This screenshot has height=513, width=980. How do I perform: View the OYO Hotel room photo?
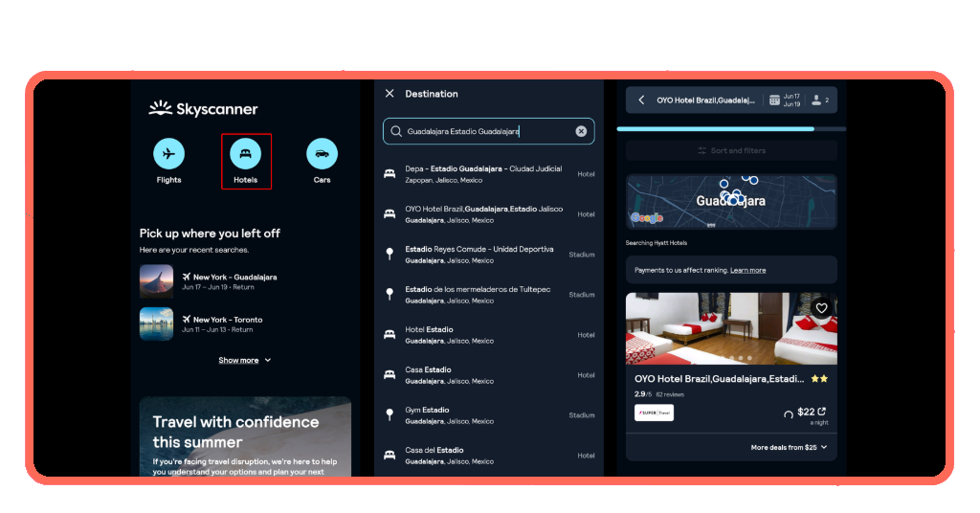click(x=731, y=328)
